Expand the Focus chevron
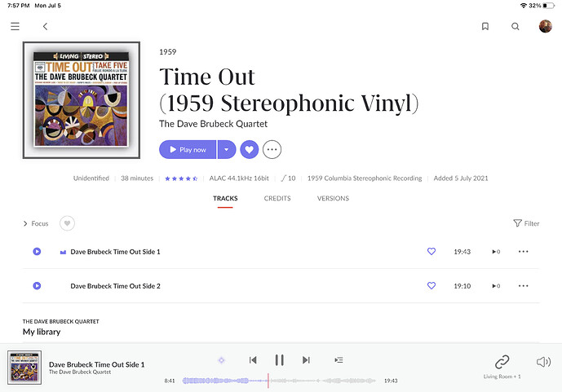The width and height of the screenshot is (562, 392). tap(25, 223)
